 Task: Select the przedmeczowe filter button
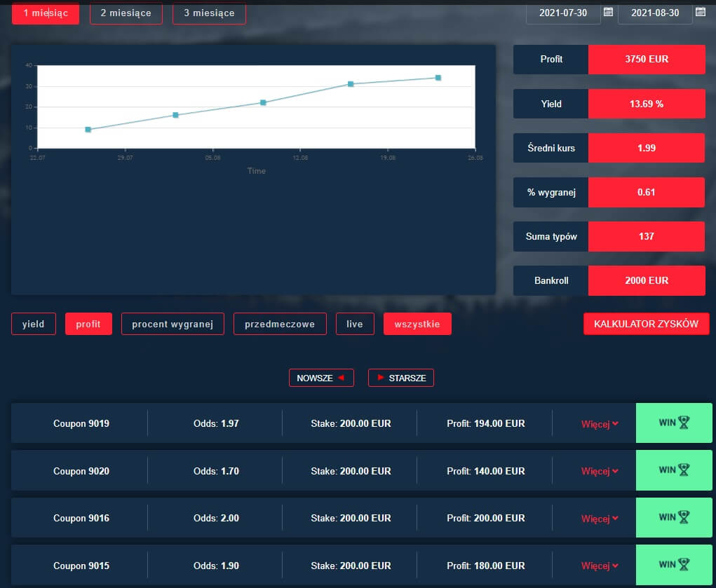[x=280, y=324]
